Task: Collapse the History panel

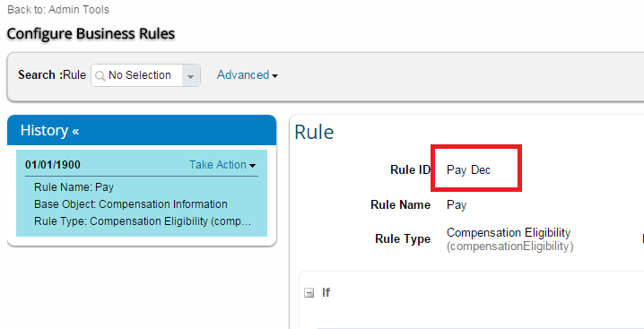Action: (x=75, y=131)
